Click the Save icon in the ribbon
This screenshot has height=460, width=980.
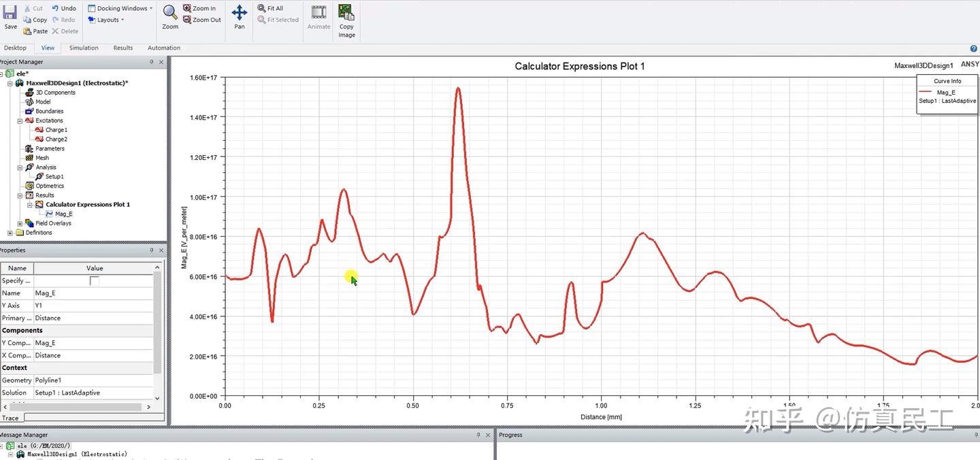point(10,13)
